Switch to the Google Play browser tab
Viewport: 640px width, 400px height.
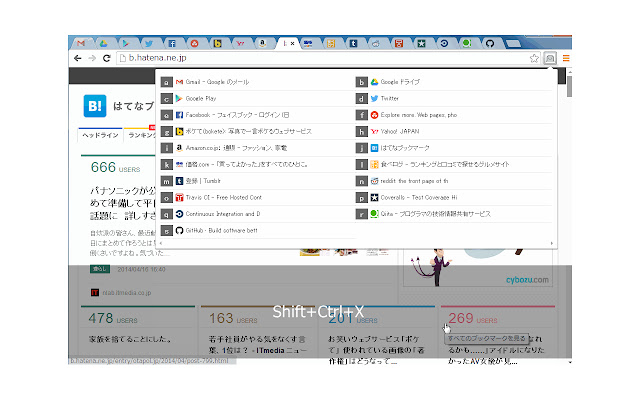pyautogui.click(x=126, y=43)
